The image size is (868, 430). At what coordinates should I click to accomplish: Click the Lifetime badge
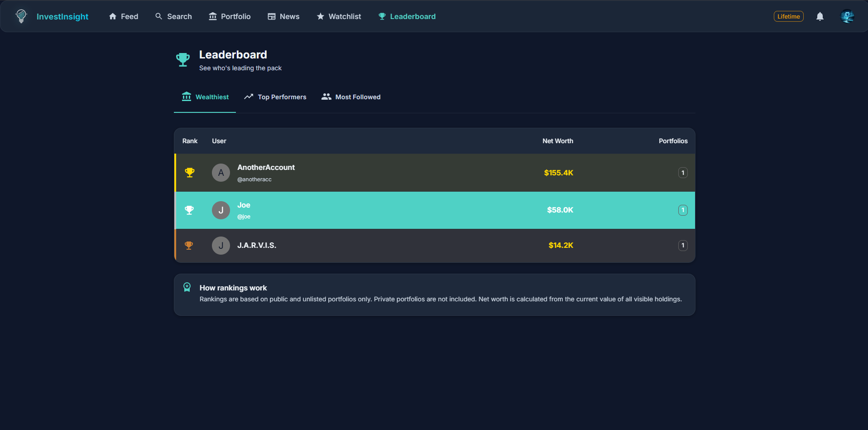(x=788, y=16)
